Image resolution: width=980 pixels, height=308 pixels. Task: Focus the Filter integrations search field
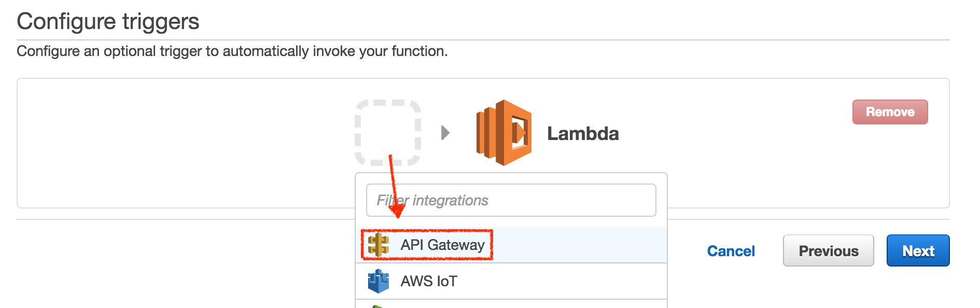(x=511, y=200)
